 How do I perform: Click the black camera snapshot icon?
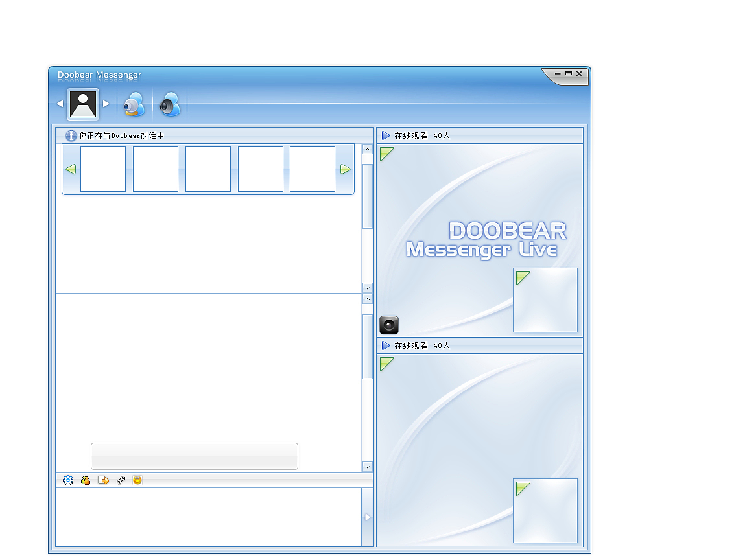pos(389,325)
